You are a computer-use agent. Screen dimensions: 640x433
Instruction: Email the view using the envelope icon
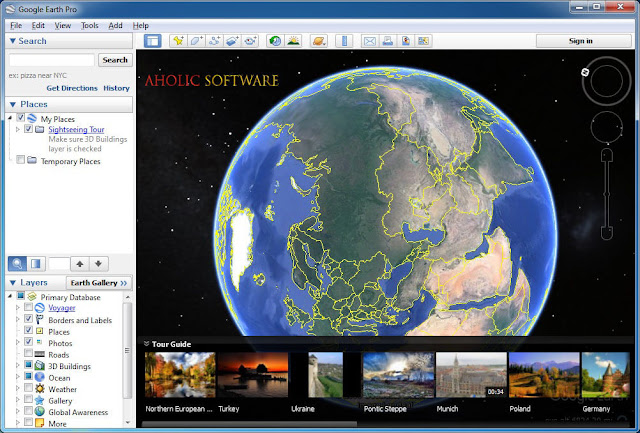[x=370, y=41]
